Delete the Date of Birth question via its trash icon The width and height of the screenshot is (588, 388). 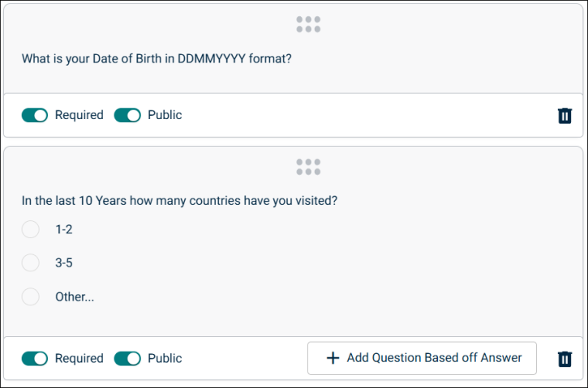tap(564, 115)
